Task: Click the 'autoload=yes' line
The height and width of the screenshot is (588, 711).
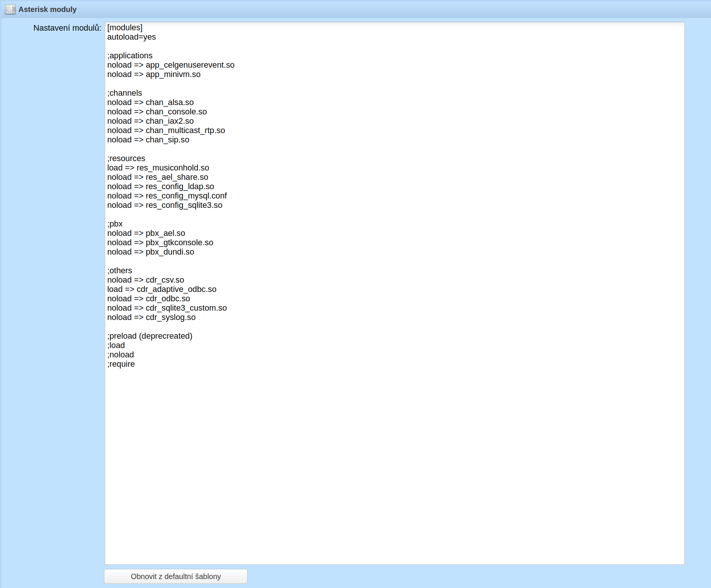Action: tap(132, 37)
